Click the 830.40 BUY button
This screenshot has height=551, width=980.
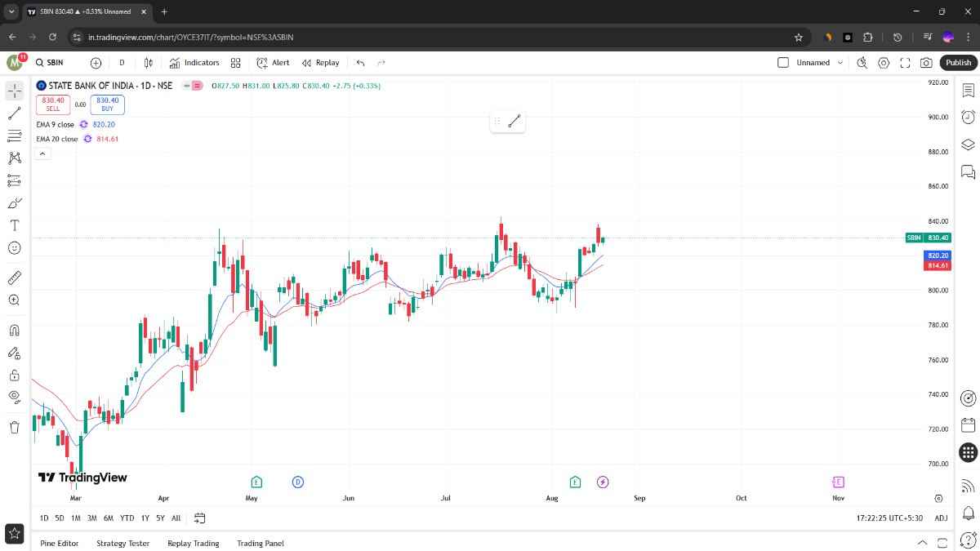pyautogui.click(x=107, y=104)
